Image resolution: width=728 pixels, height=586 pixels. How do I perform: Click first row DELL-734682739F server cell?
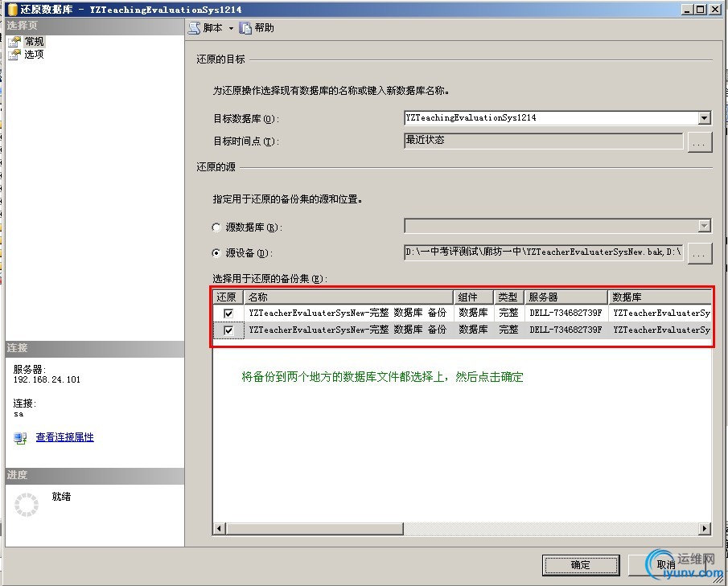(x=566, y=313)
